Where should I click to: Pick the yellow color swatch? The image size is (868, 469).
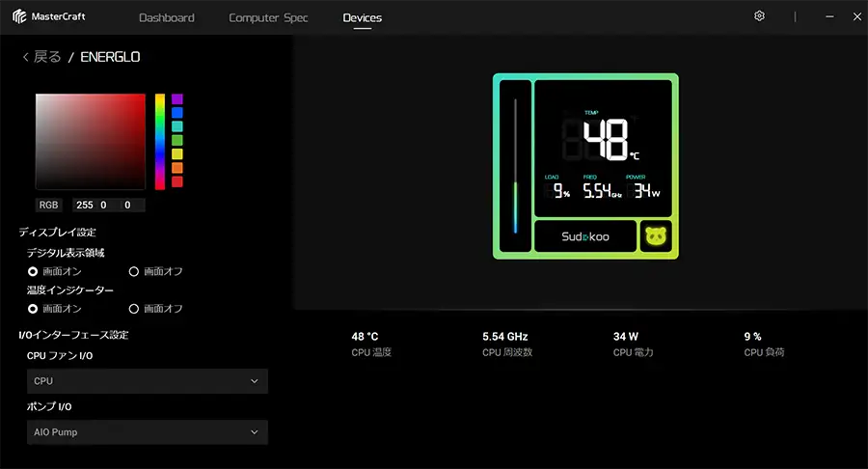point(177,154)
